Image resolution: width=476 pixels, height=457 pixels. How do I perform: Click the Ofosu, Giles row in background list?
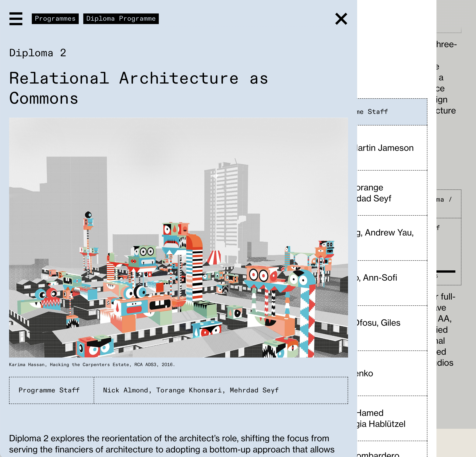(x=392, y=328)
